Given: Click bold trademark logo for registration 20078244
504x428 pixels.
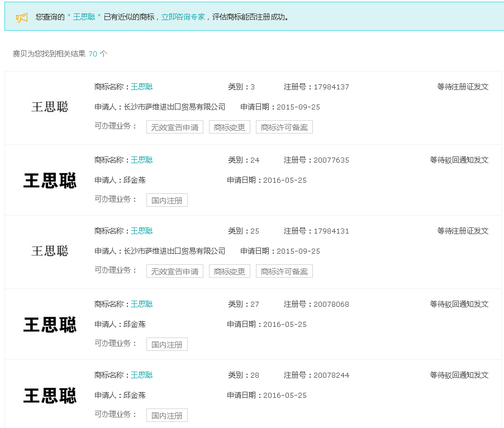Looking at the screenshot, I should (x=50, y=396).
